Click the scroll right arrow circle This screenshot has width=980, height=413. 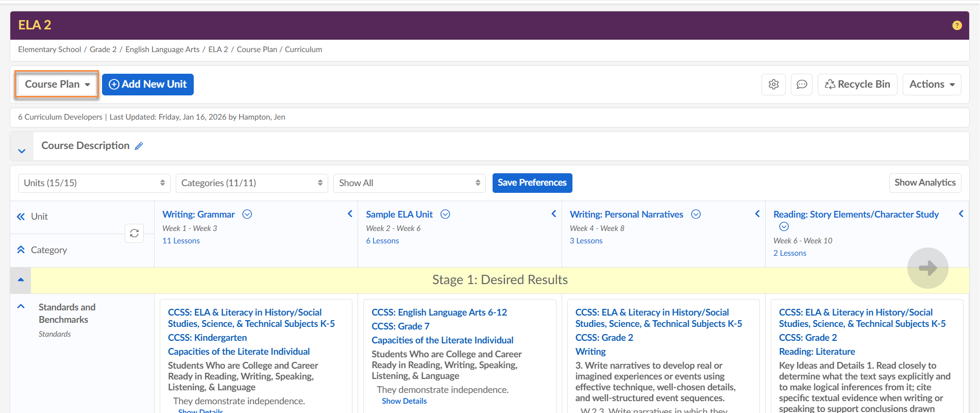[927, 268]
